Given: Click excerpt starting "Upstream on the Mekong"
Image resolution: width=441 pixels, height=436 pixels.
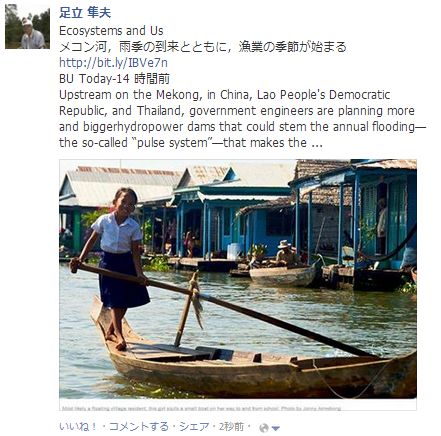Looking at the screenshot, I should 243,119.
